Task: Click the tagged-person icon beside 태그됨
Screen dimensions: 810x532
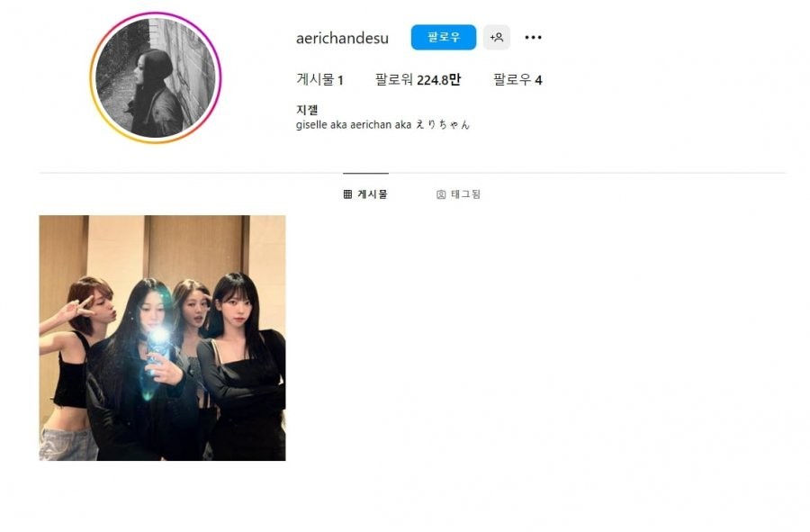Action: (x=441, y=194)
